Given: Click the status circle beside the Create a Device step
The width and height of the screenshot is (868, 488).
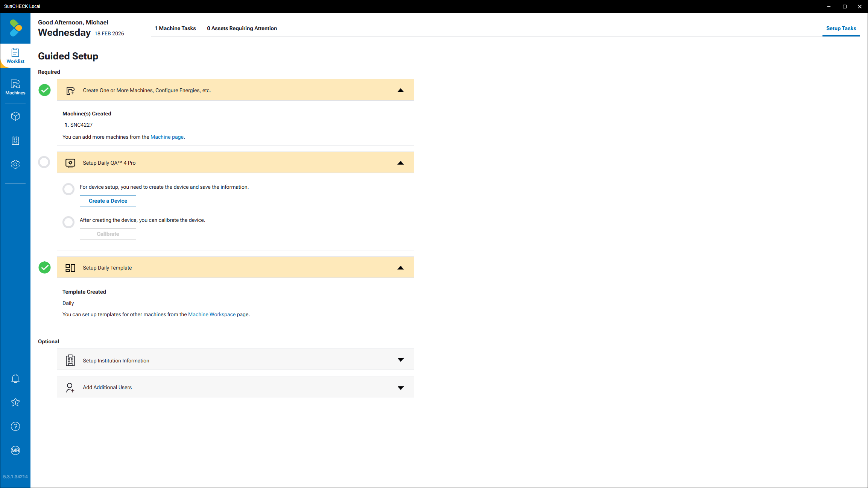Looking at the screenshot, I should (x=68, y=189).
